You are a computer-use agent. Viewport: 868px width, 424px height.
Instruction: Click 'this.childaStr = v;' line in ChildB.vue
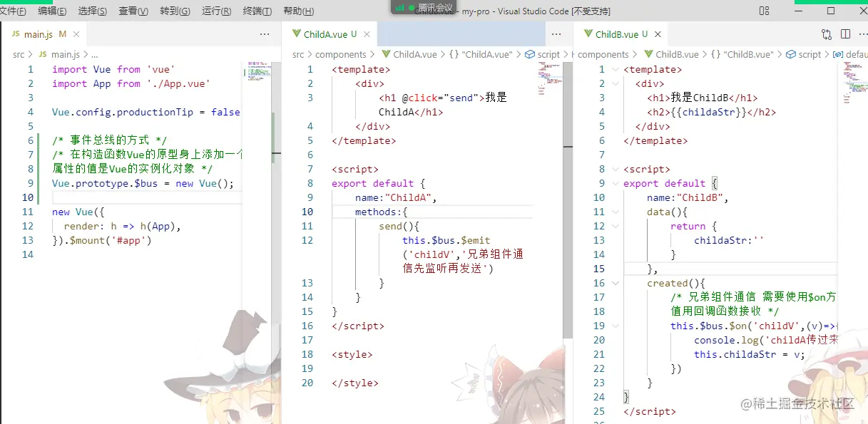(749, 354)
